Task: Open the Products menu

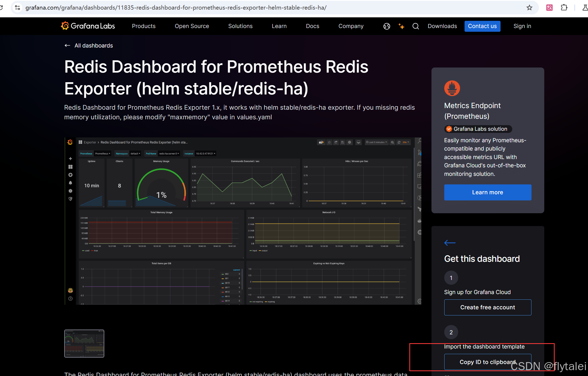Action: 143,26
